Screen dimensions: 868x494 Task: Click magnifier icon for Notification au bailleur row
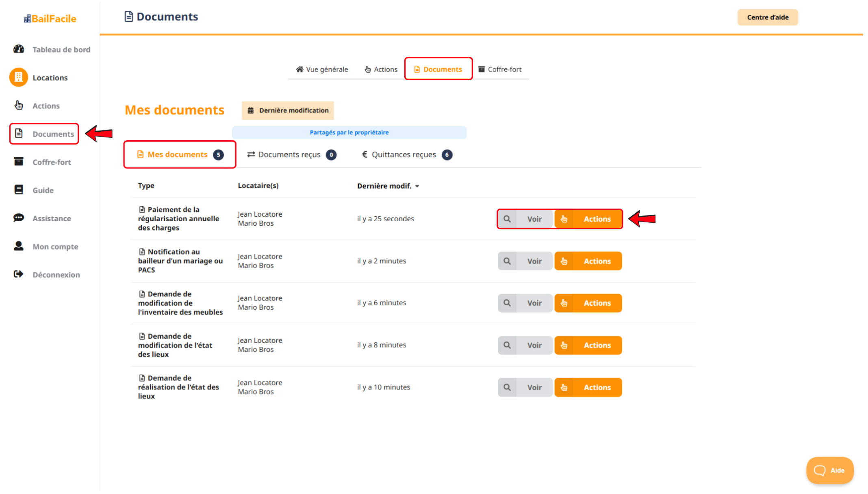pyautogui.click(x=507, y=261)
